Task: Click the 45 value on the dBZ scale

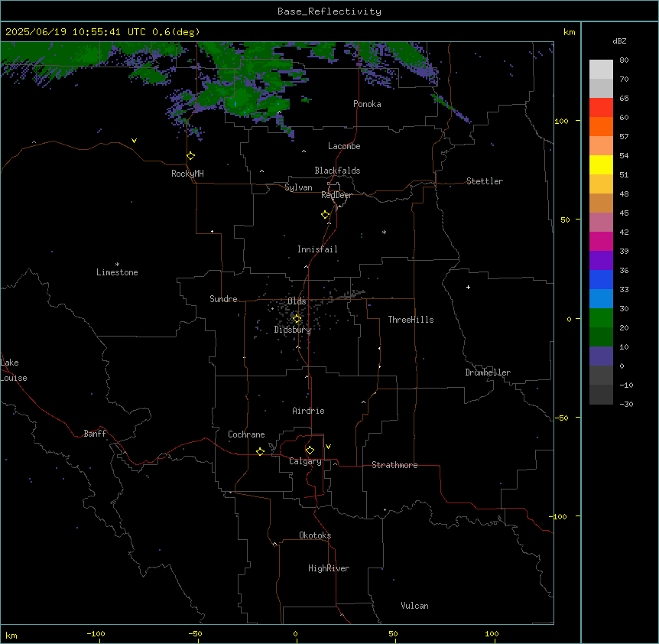Action: 624,213
